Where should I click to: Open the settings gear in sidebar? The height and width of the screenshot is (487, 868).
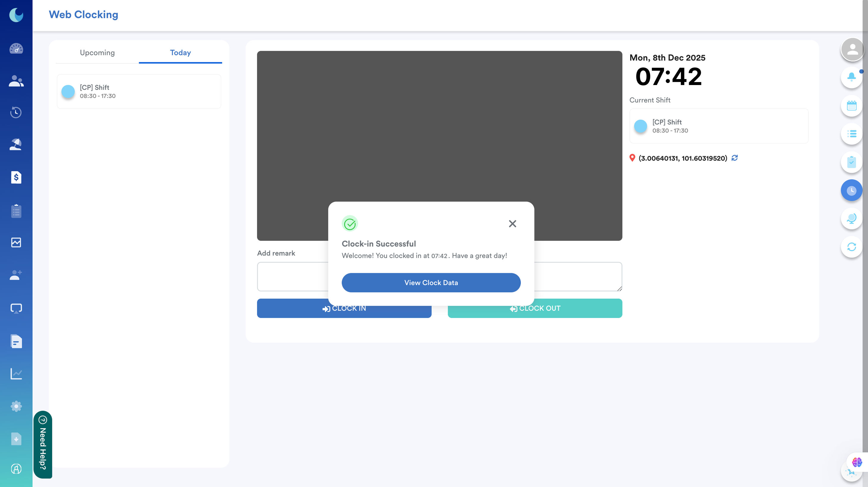(x=16, y=406)
